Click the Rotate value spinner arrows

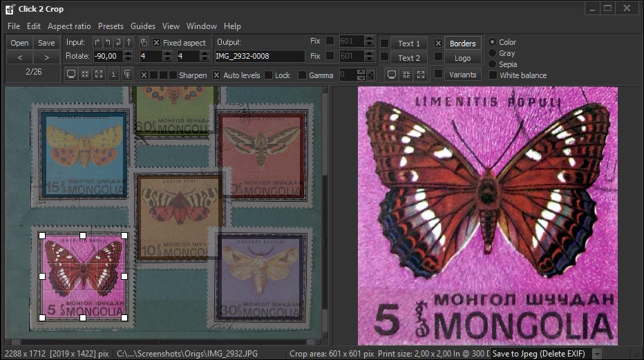129,56
